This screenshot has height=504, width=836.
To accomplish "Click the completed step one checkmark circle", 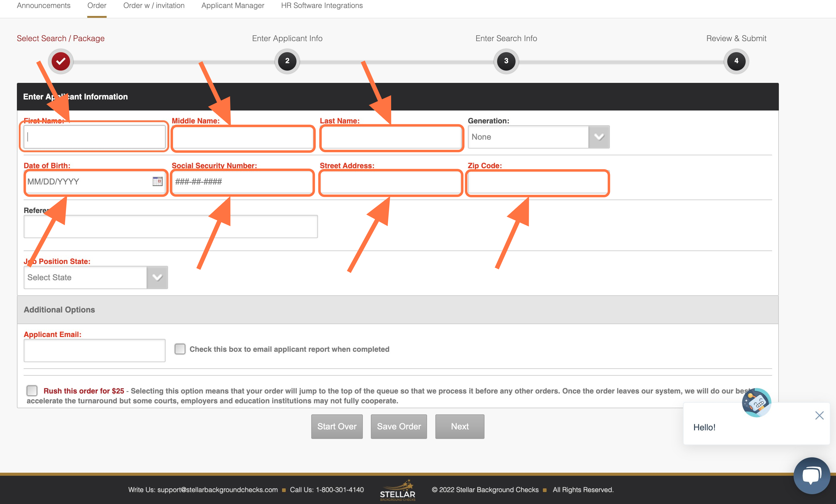I will pos(61,61).
